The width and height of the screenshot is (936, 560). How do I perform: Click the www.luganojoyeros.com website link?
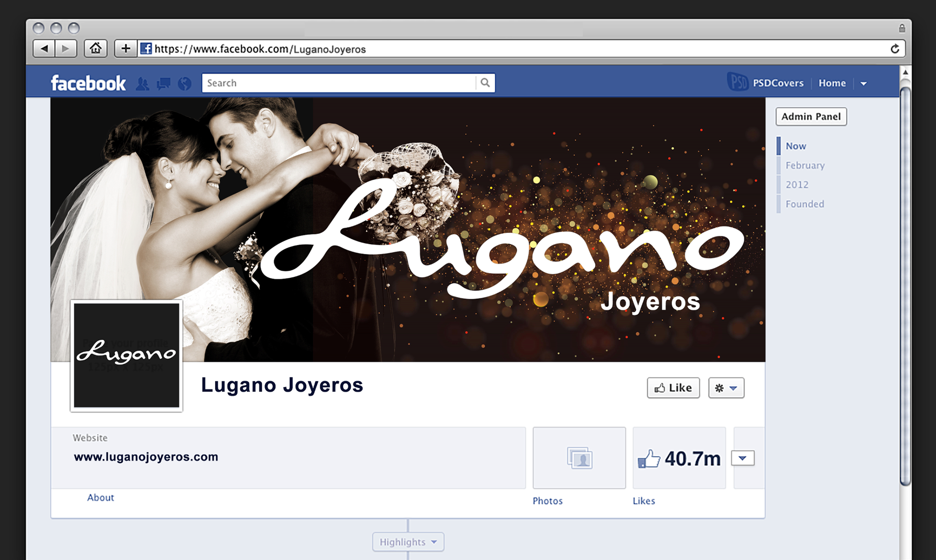(146, 457)
